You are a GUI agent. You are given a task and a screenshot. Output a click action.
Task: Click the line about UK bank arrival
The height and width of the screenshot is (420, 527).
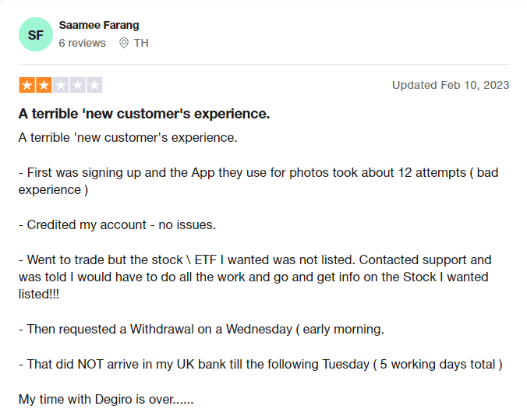[x=260, y=364]
